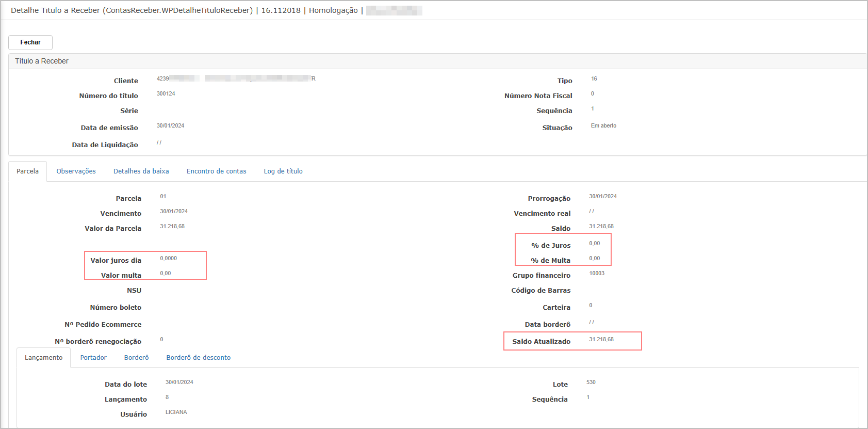Open the Encontro de contas tab
Viewport: 868px width, 429px height.
tap(217, 171)
